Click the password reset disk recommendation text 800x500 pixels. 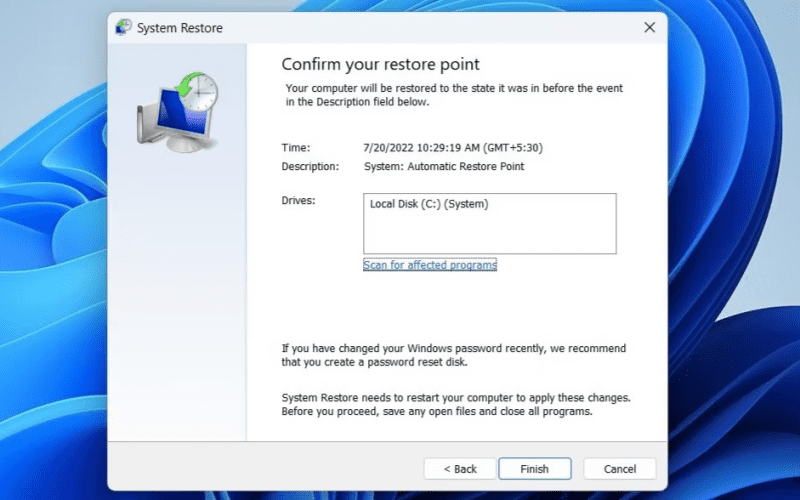tap(454, 355)
